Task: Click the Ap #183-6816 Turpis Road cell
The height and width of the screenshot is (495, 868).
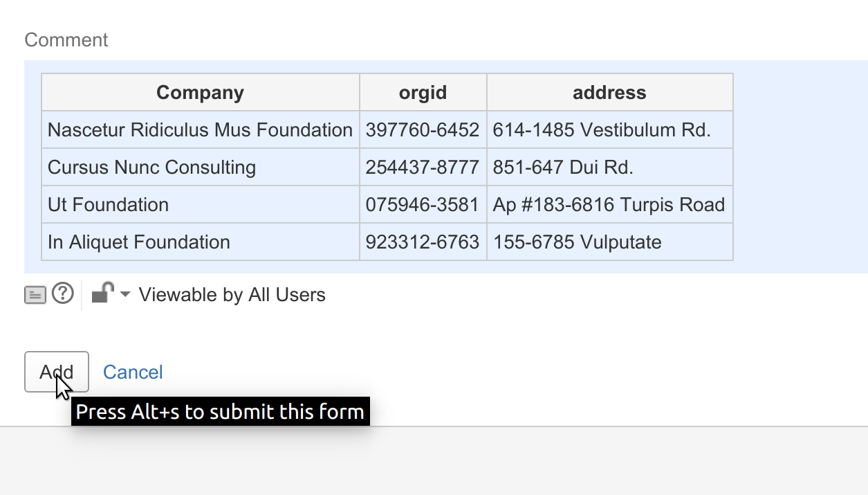Action: [610, 205]
